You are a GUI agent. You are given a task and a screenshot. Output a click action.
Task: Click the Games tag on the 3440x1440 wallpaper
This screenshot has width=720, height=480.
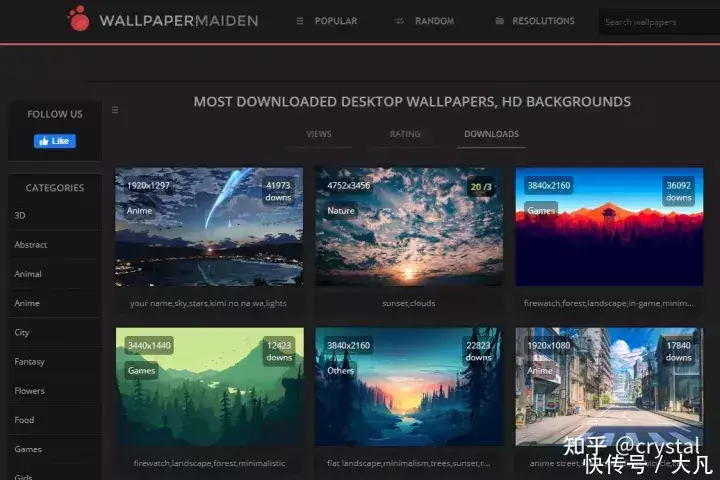tap(141, 370)
